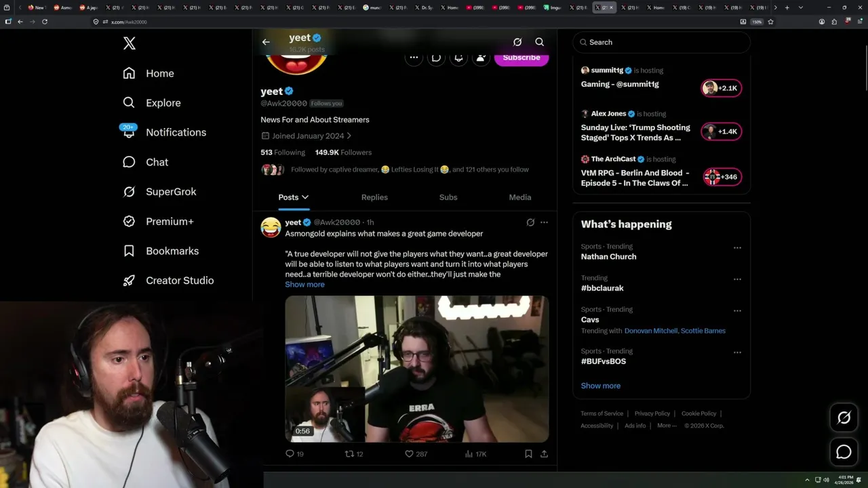Open more options for Cavs trend

(x=737, y=310)
